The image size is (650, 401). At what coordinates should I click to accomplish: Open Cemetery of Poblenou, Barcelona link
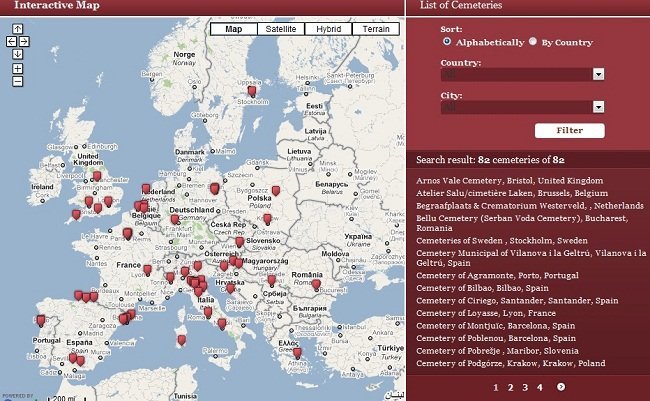point(496,338)
